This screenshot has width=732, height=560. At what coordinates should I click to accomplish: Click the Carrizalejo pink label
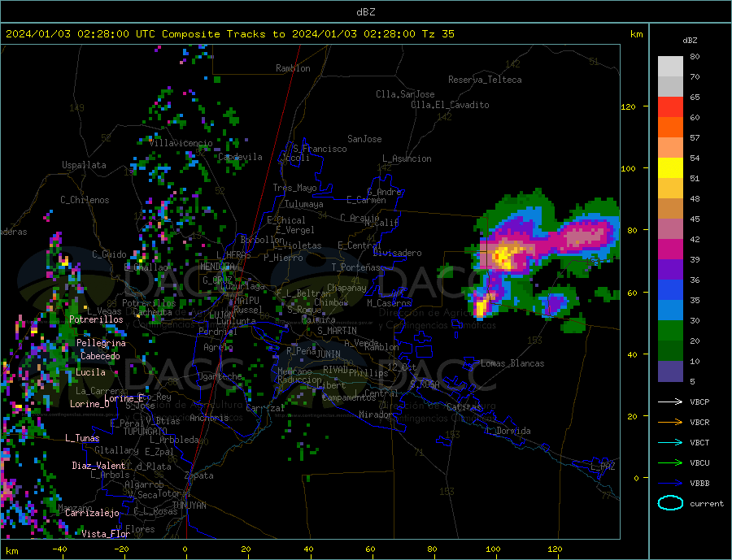(92, 513)
